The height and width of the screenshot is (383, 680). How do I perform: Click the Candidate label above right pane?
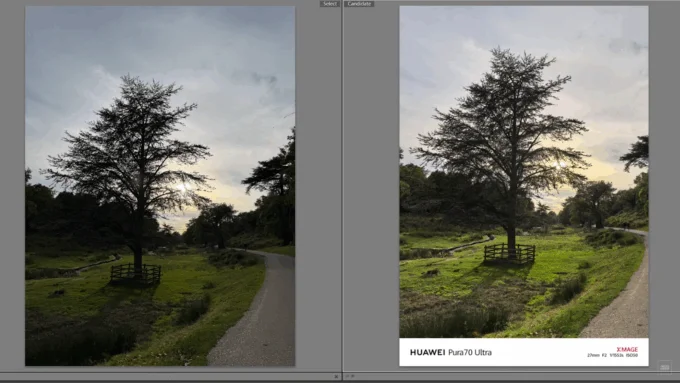[x=360, y=3]
